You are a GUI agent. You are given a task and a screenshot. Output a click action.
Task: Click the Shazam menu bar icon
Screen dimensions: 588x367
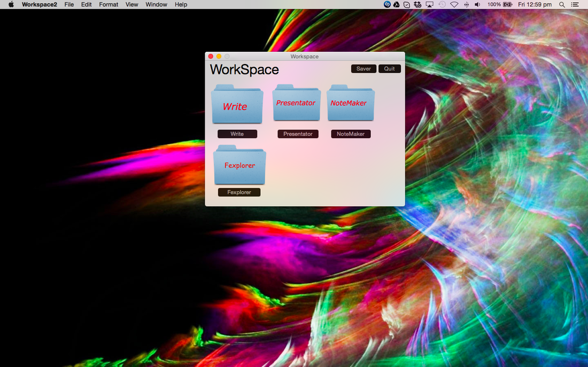coord(387,4)
